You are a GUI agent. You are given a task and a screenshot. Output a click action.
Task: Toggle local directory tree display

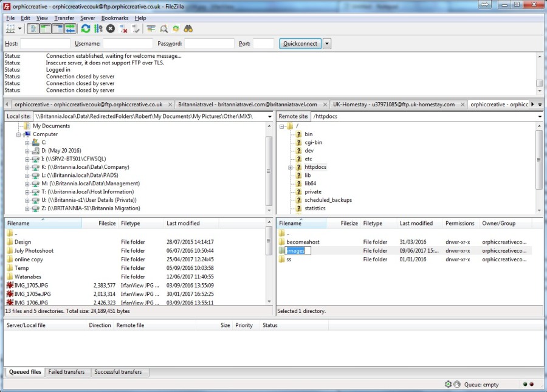(x=46, y=29)
